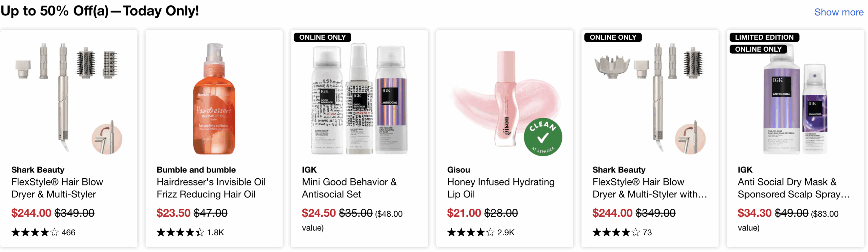Click Online Only badge on IGK Mini set
Image resolution: width=868 pixels, height=252 pixels.
(322, 37)
